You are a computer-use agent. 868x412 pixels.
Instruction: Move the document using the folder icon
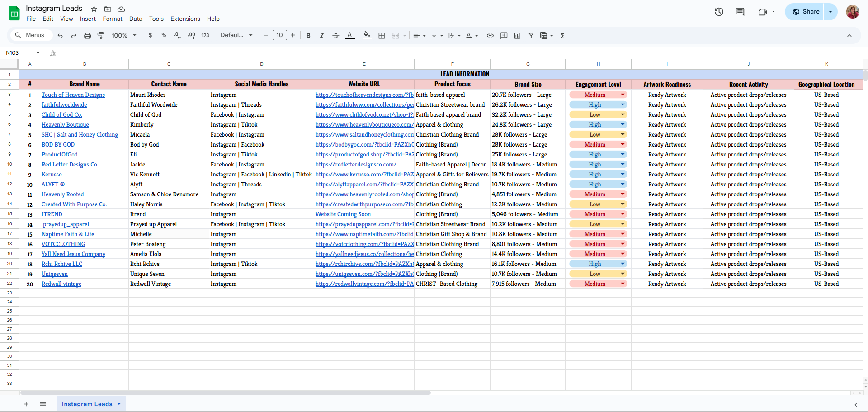tap(108, 9)
